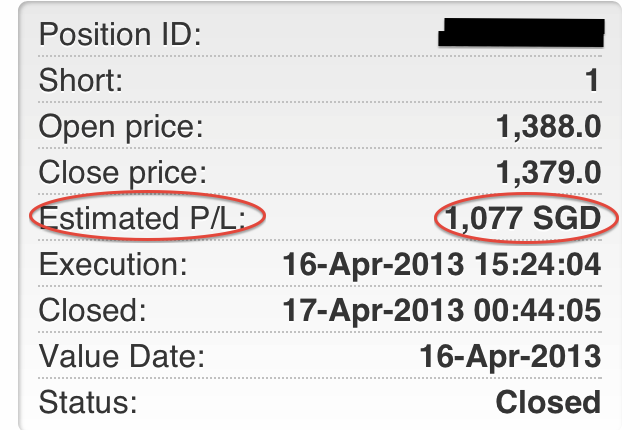Select the close price value 1,379.0
The width and height of the screenshot is (640, 430).
pos(548,172)
